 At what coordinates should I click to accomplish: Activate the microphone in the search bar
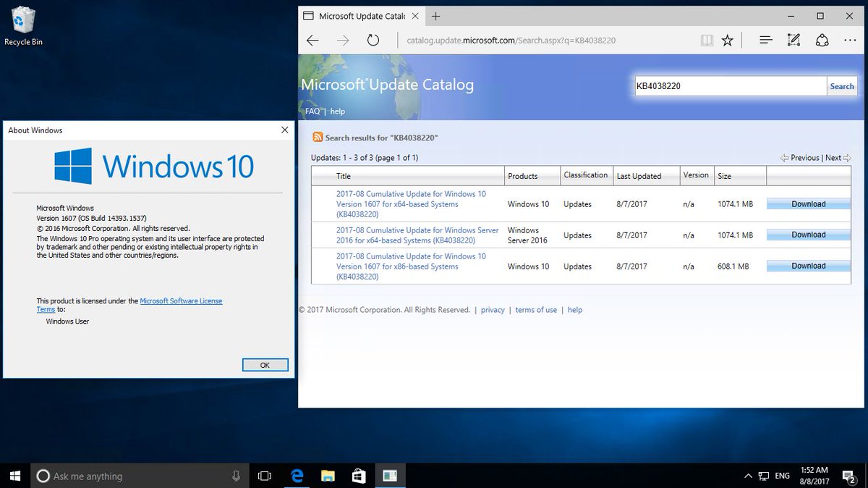pyautogui.click(x=236, y=476)
